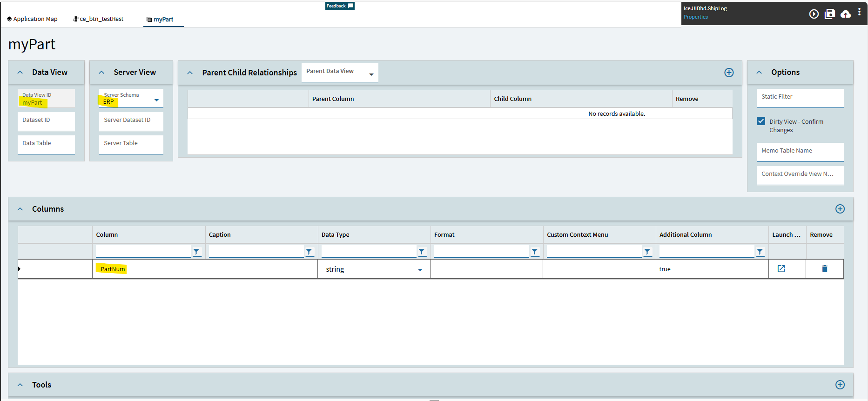Screen dimensions: 868x401
Task: Click the Data View ID field
Action: tap(46, 98)
